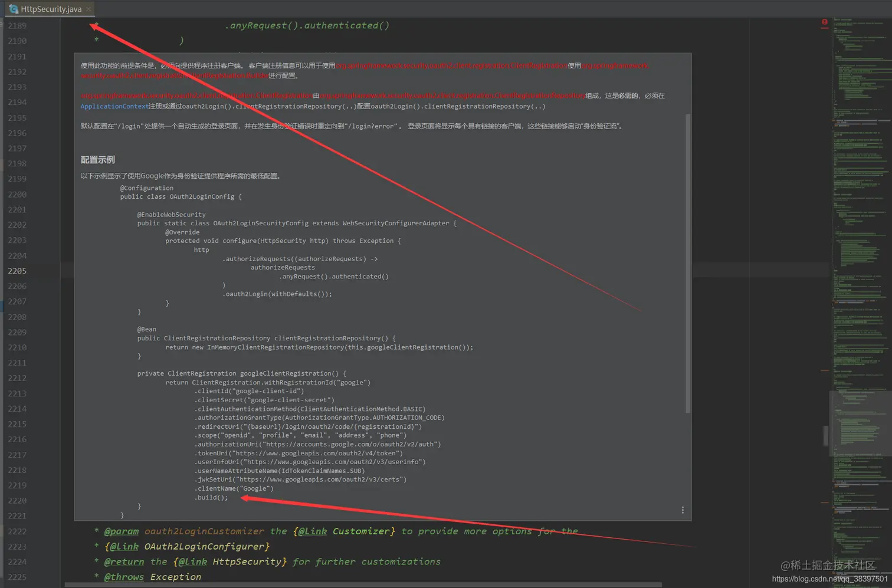Click the .authorizationGrantType line
This screenshot has height=588, width=892.
point(319,418)
